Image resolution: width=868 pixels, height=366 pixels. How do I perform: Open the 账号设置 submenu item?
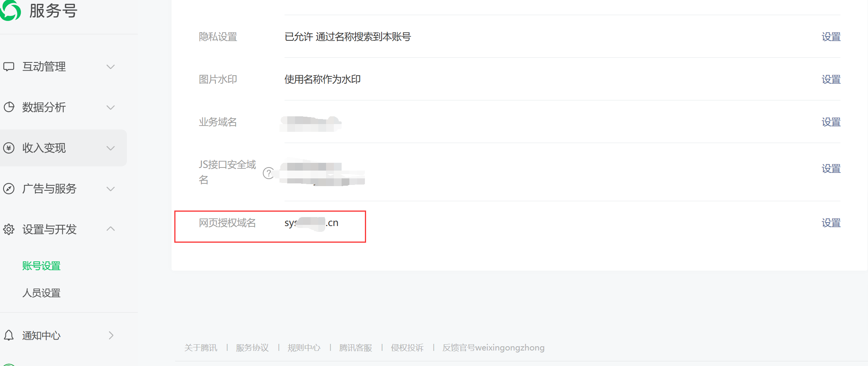click(42, 266)
